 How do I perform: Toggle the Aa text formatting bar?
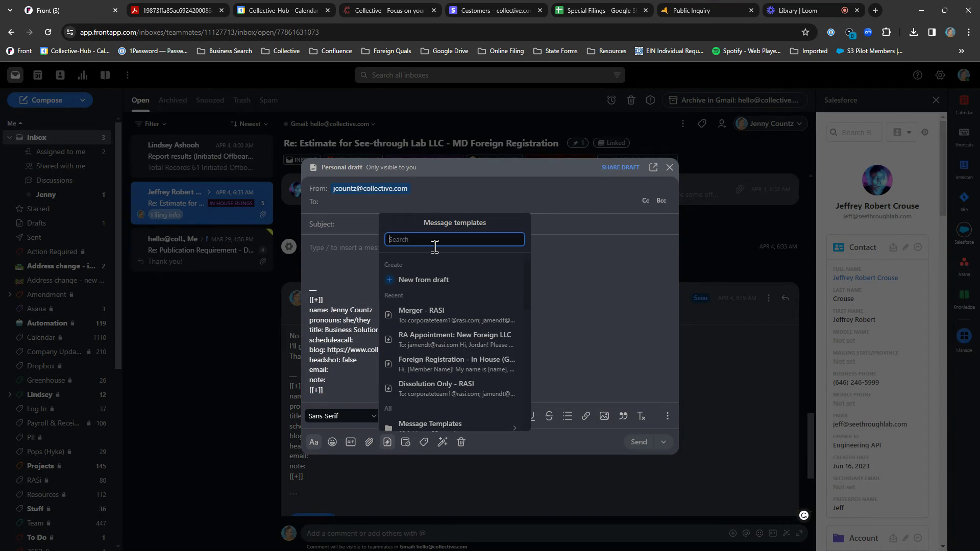(314, 442)
